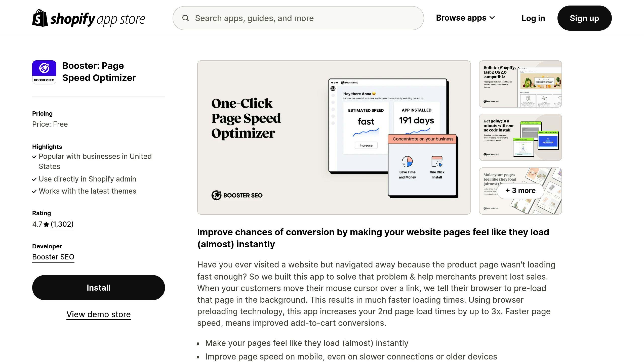Click the Browse apps dropdown arrow
Viewport: 644px width, 362px height.
coord(494,18)
